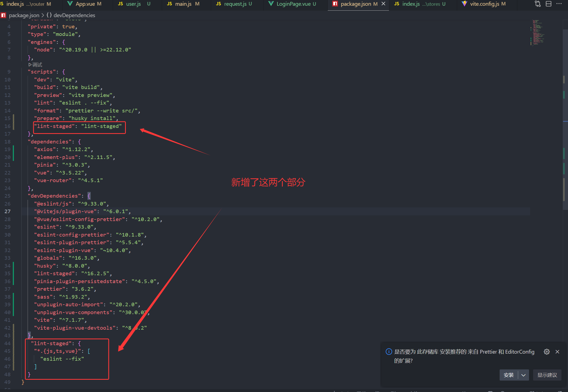Image resolution: width=568 pixels, height=392 pixels.
Task: Click the compare changes icon in editor toolbar
Action: pyautogui.click(x=538, y=4)
